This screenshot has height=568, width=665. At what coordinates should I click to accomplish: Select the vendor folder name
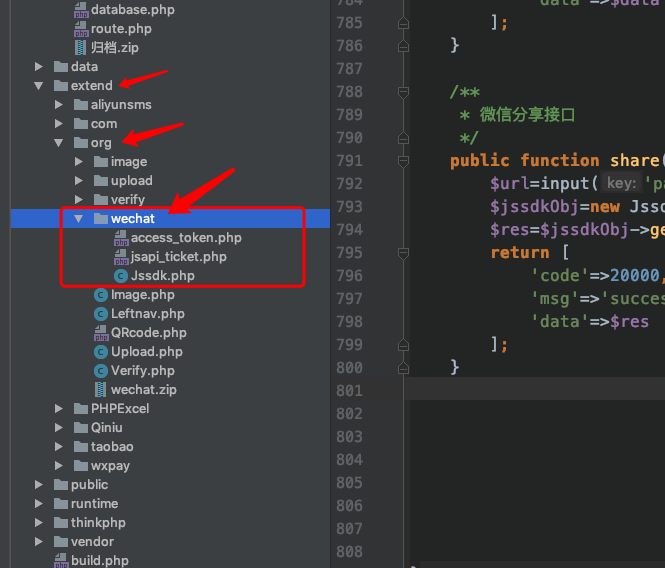pos(92,542)
